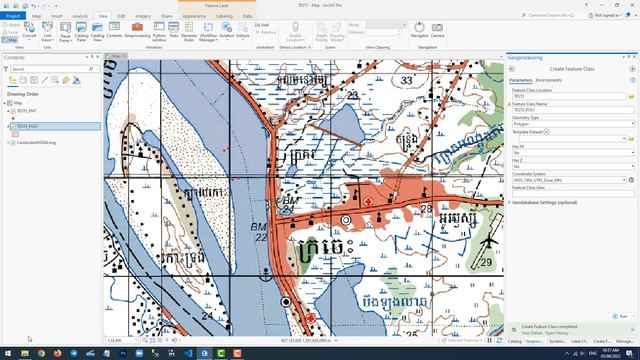Open the Project tab

click(x=13, y=16)
